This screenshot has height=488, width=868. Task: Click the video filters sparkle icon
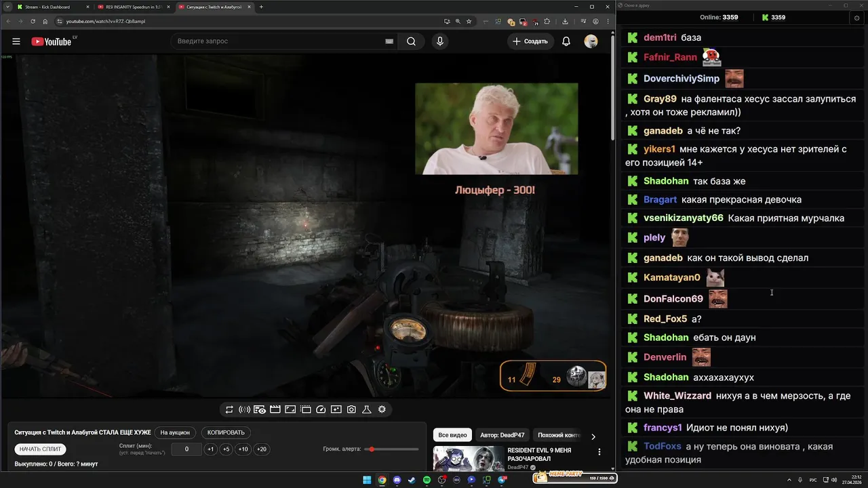tap(336, 409)
